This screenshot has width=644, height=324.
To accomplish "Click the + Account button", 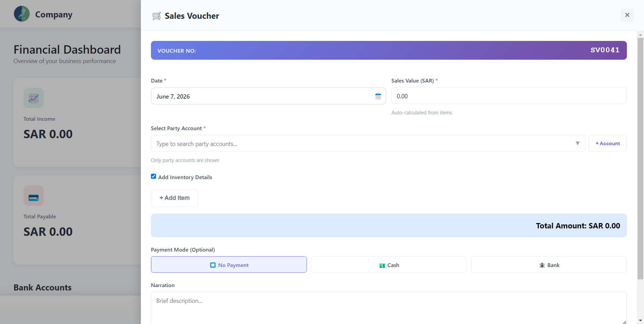I will [x=607, y=144].
